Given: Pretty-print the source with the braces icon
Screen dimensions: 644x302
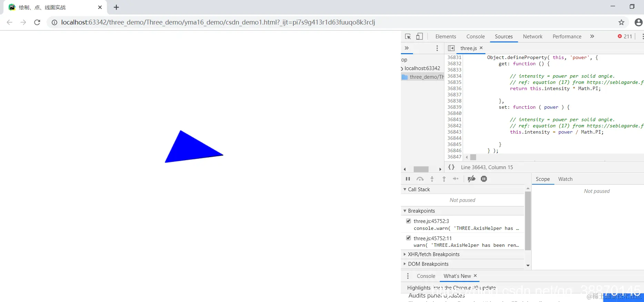Looking at the screenshot, I should coord(451,167).
